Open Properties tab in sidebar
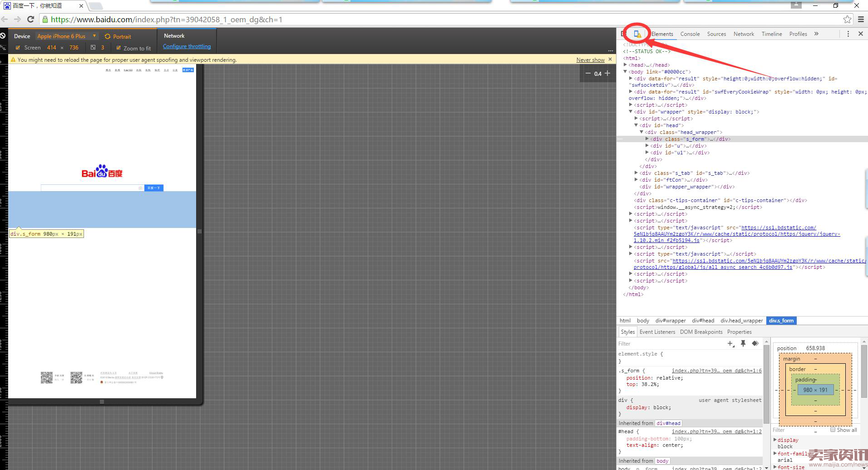The width and height of the screenshot is (868, 470). (x=739, y=332)
